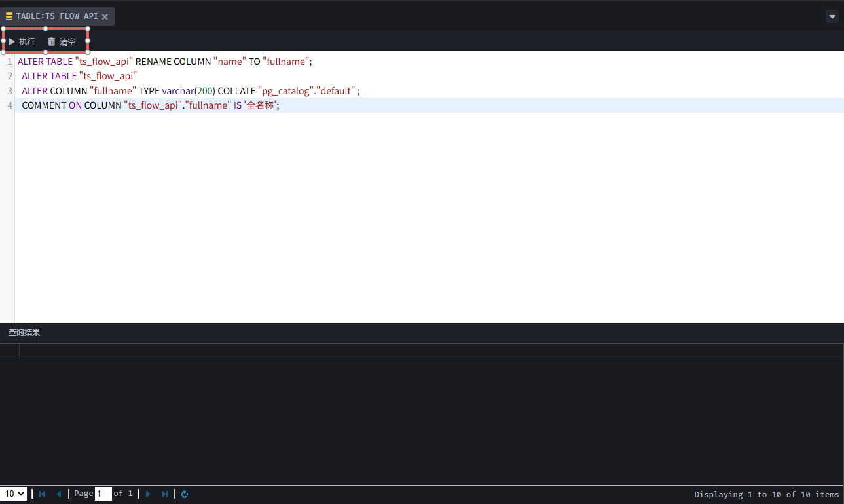
Task: Open the tab list dropdown arrow
Action: pos(832,16)
